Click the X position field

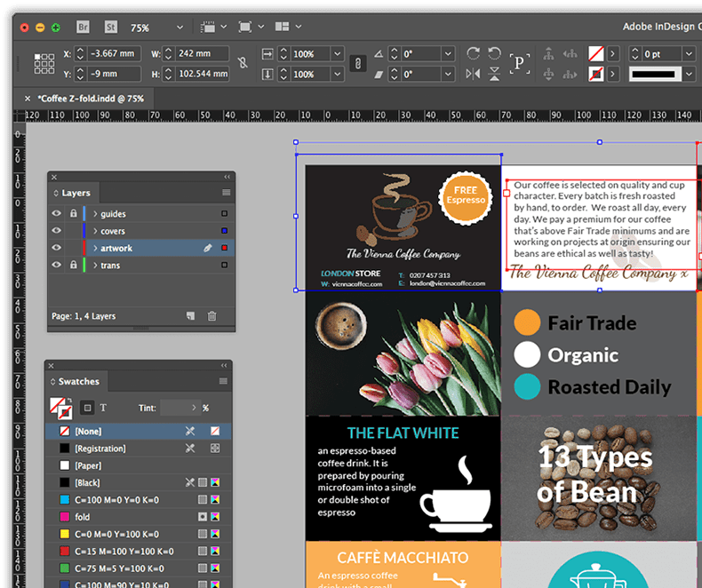pyautogui.click(x=114, y=53)
